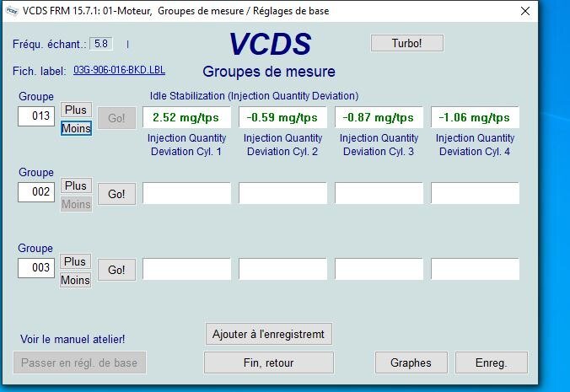Select the -0.59 mg/tps value field

point(282,117)
